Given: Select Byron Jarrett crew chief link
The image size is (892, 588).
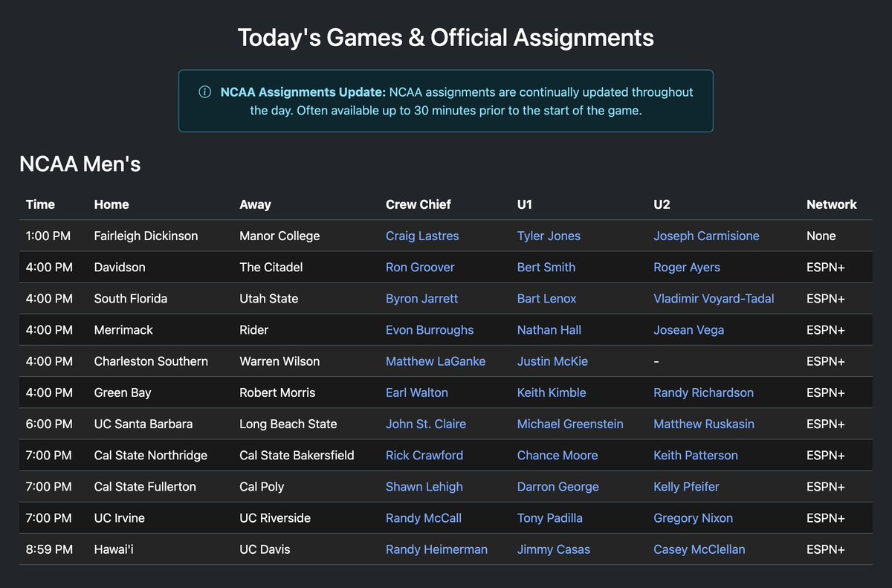Looking at the screenshot, I should (x=421, y=298).
